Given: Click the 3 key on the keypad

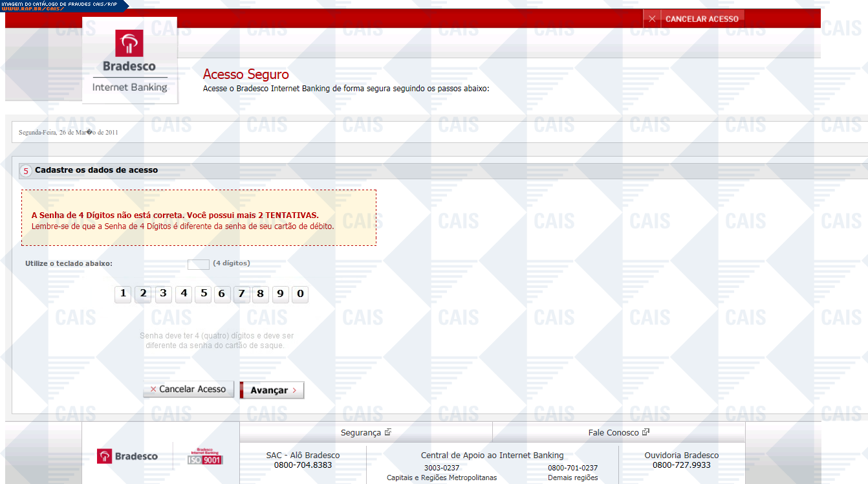Looking at the screenshot, I should 164,294.
